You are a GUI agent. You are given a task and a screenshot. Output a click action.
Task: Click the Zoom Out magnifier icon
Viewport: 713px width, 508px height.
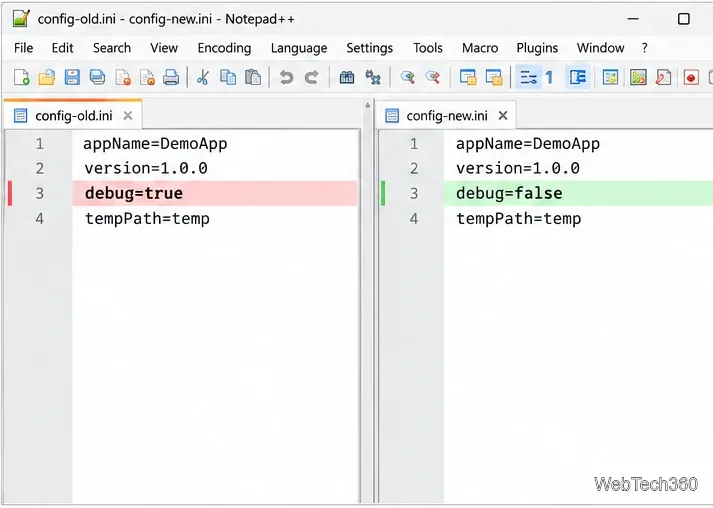(x=433, y=77)
